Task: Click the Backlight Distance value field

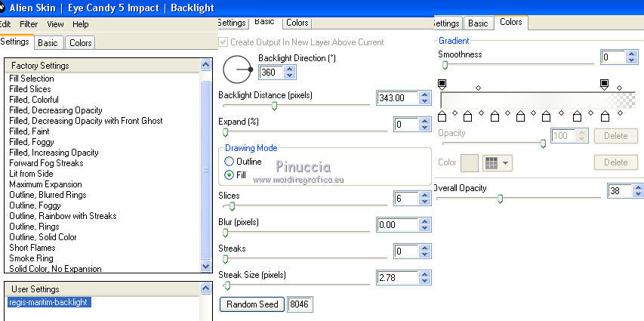Action: click(397, 98)
